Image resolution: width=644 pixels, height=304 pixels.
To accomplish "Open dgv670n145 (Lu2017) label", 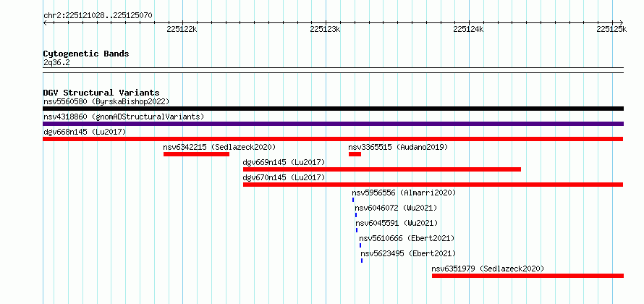I will (284, 177).
